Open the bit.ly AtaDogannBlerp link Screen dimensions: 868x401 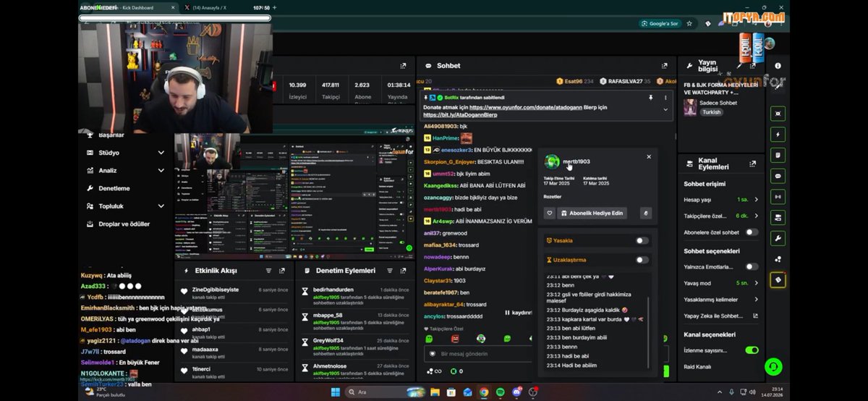(x=460, y=115)
